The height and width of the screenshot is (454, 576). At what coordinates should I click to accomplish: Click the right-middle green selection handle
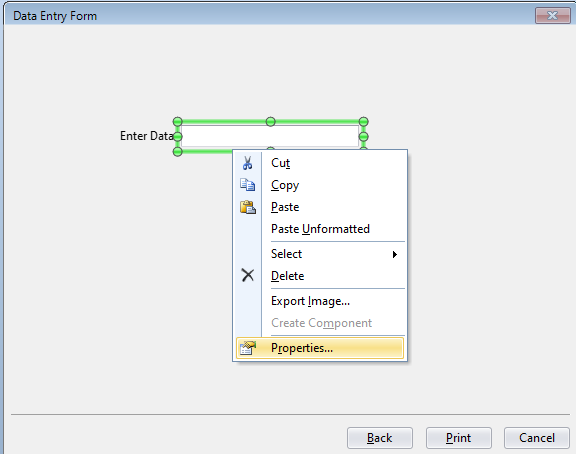(x=363, y=137)
